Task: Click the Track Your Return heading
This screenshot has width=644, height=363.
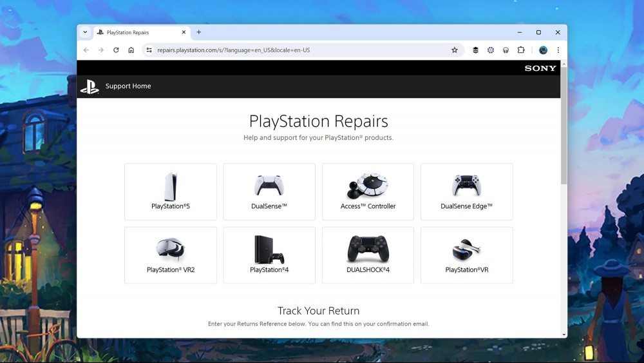Action: point(318,311)
